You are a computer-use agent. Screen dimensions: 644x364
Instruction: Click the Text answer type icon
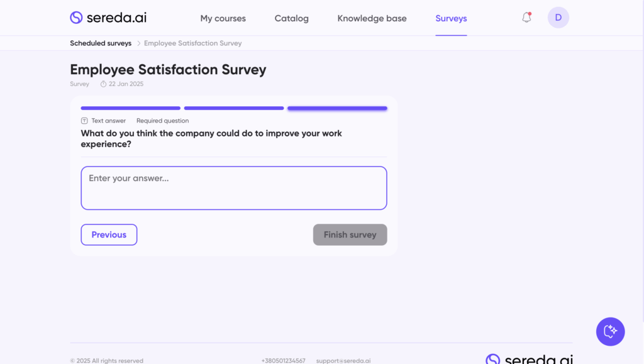84,121
